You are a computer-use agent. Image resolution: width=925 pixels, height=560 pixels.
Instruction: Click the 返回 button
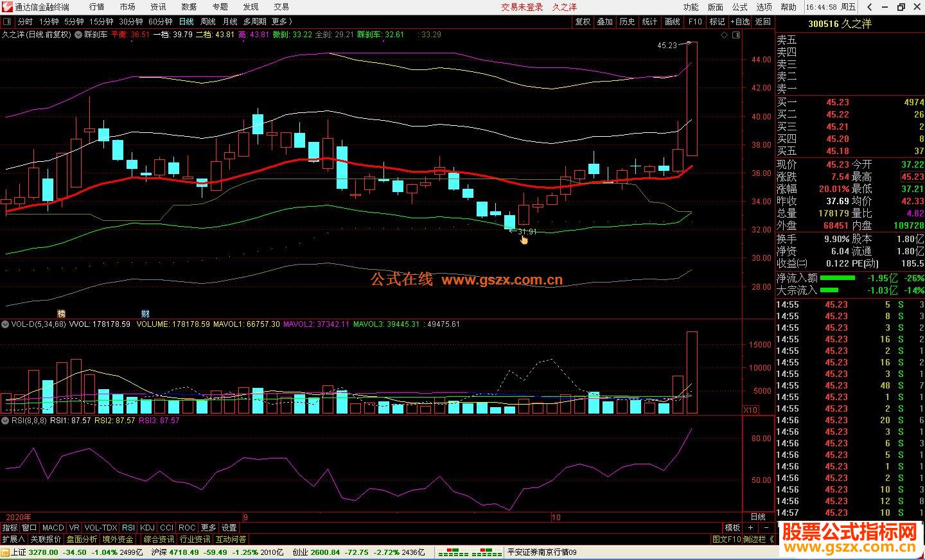tap(762, 22)
